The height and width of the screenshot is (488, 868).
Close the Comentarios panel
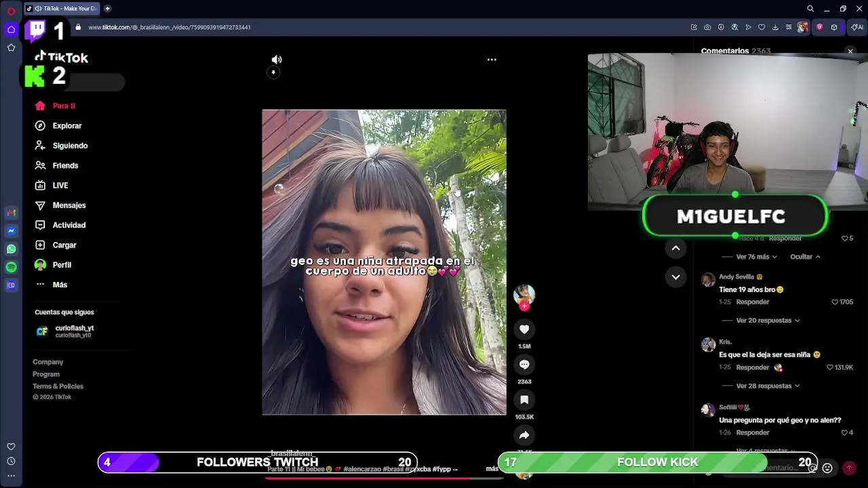click(x=850, y=52)
